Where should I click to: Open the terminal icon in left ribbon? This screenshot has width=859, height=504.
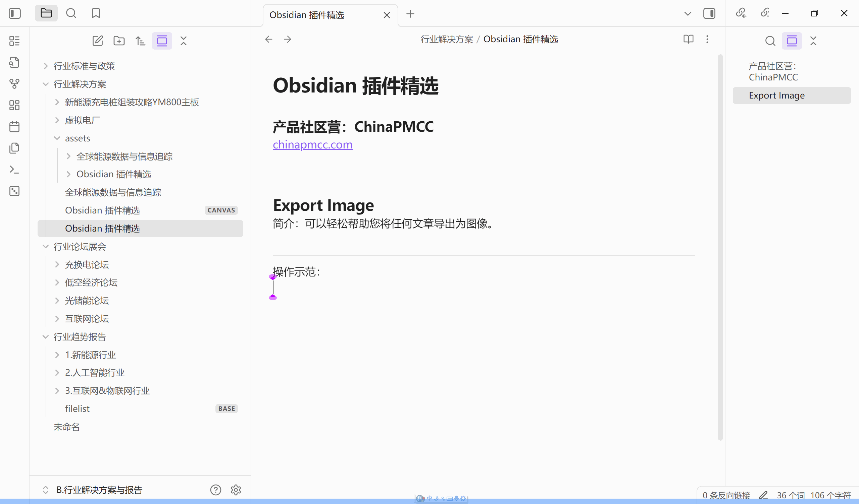14,169
